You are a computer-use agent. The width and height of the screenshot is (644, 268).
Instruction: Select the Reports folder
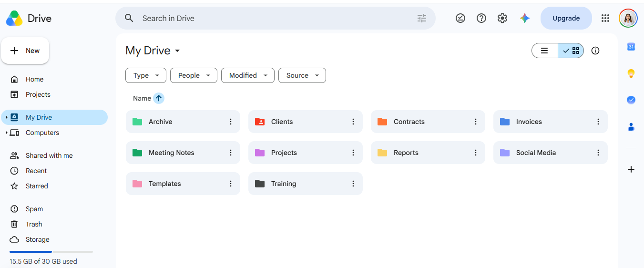428,153
